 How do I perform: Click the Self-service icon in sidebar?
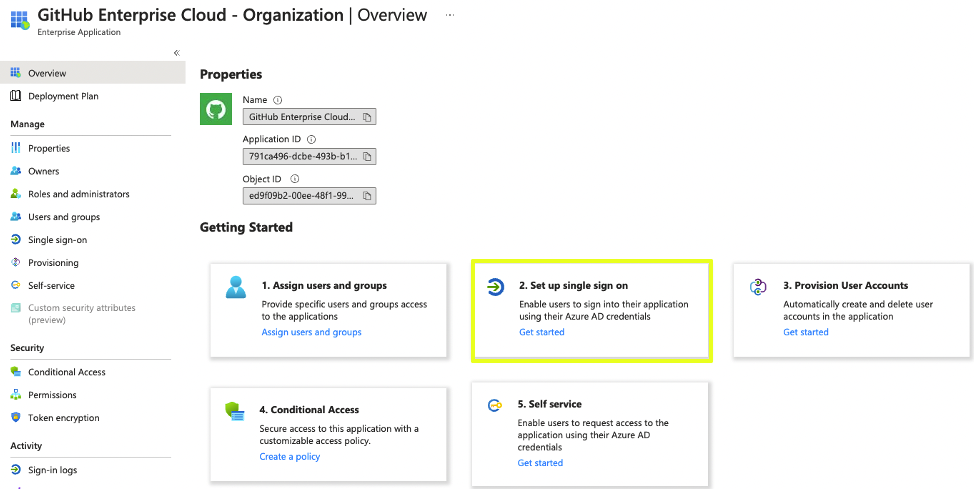[16, 285]
